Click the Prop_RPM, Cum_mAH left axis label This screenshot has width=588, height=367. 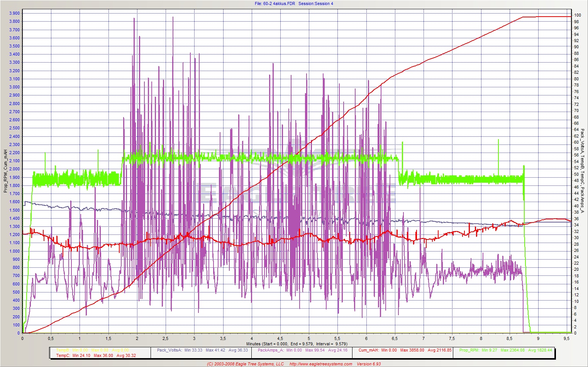coord(5,171)
